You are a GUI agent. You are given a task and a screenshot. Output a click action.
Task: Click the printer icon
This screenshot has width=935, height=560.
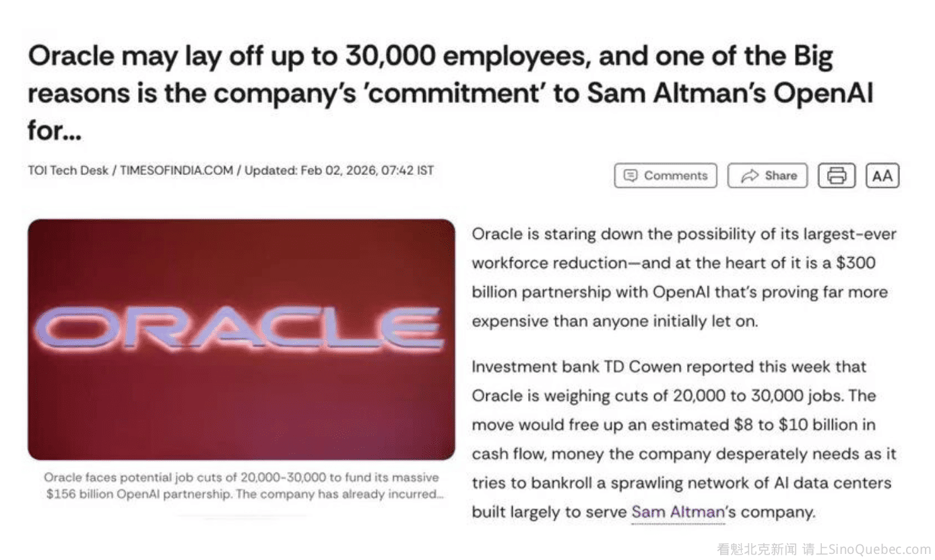(836, 176)
